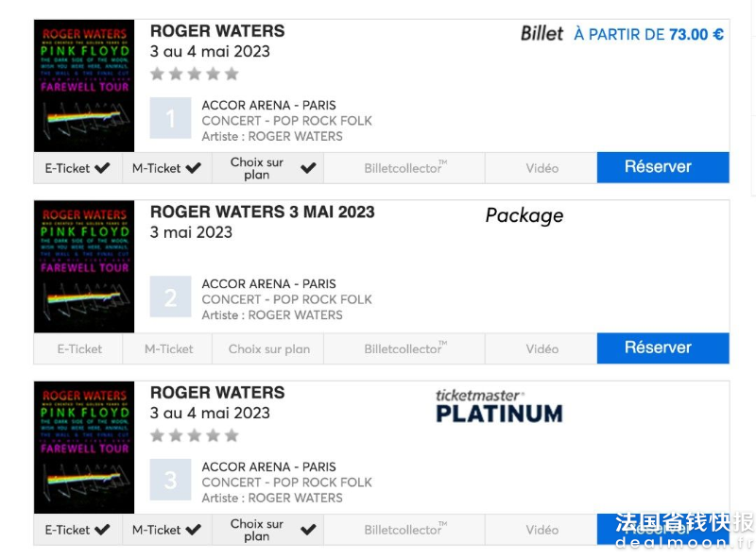Select Billetcollector tab in first listing
This screenshot has height=559, width=756.
[404, 168]
